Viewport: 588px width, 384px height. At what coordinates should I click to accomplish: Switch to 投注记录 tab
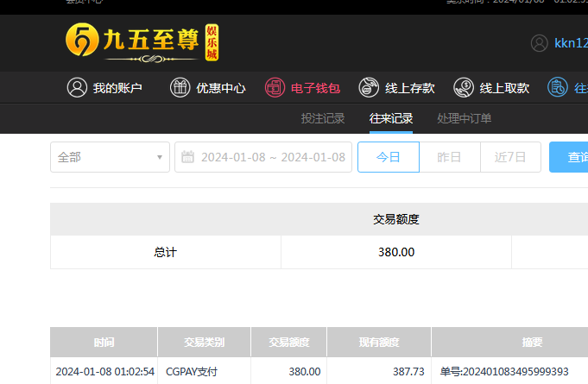pyautogui.click(x=323, y=118)
